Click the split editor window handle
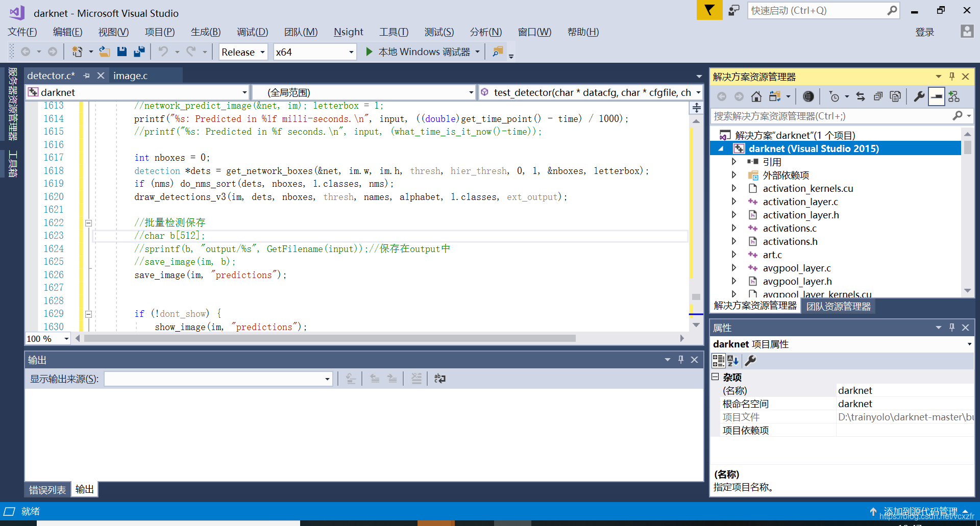Image resolution: width=980 pixels, height=526 pixels. (697, 108)
